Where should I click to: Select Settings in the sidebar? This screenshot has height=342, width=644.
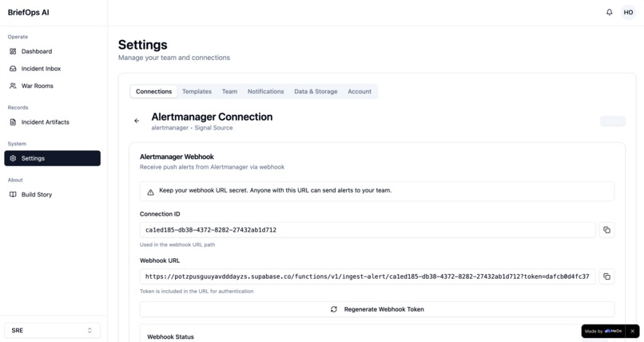[52, 158]
